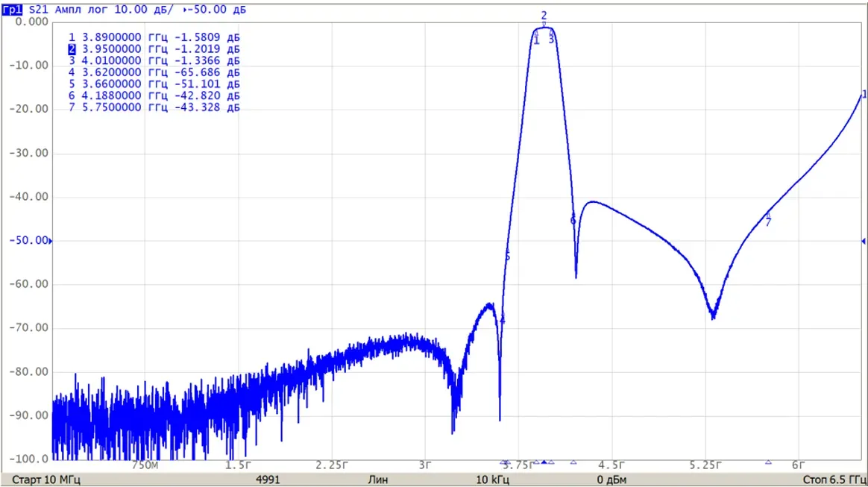868x487 pixels.
Task: Click marker 1 on the trace's passband
Action: coord(536,37)
